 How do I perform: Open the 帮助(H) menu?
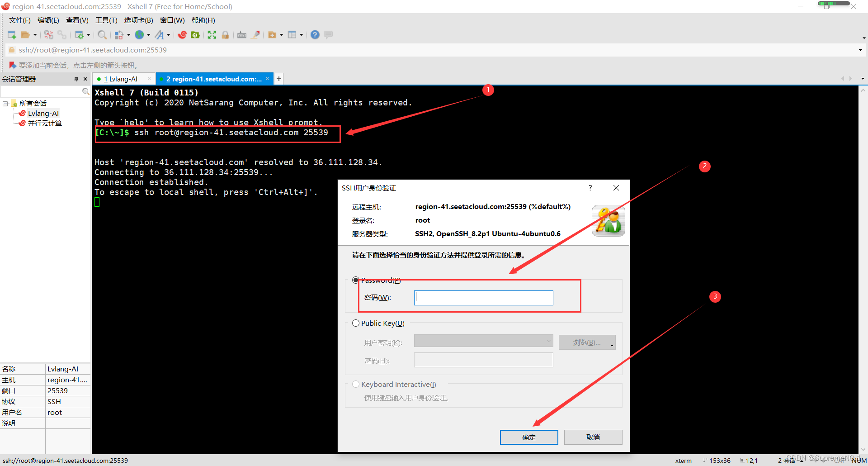click(203, 20)
